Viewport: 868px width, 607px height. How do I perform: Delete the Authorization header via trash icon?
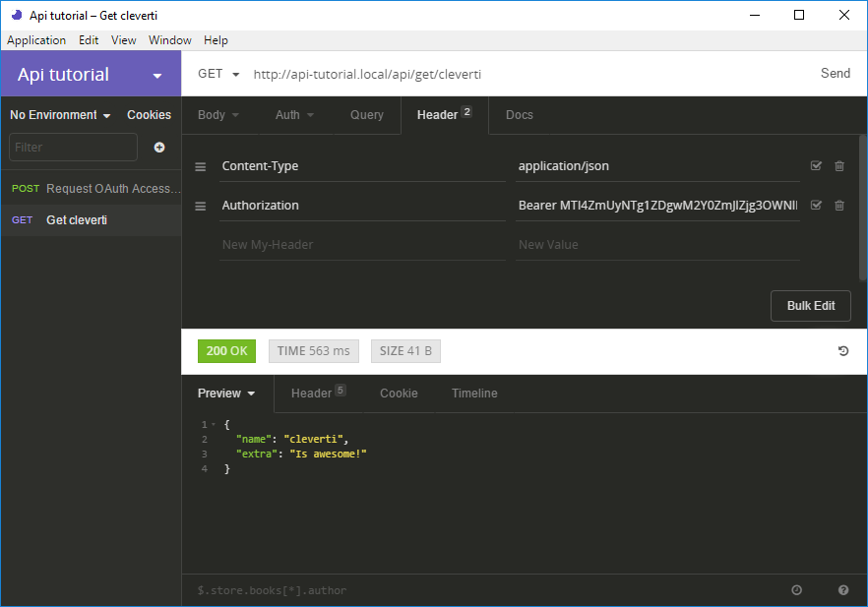click(838, 205)
